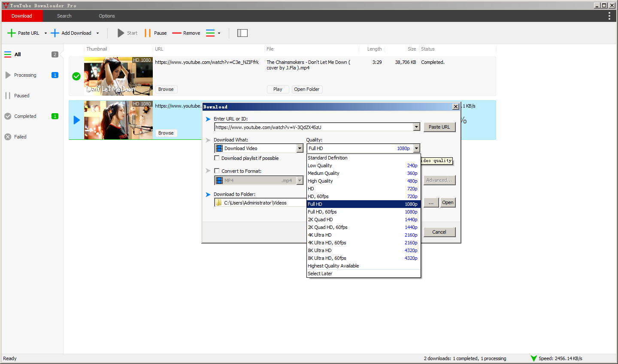Enable the Convert to Format checkbox

pyautogui.click(x=217, y=171)
